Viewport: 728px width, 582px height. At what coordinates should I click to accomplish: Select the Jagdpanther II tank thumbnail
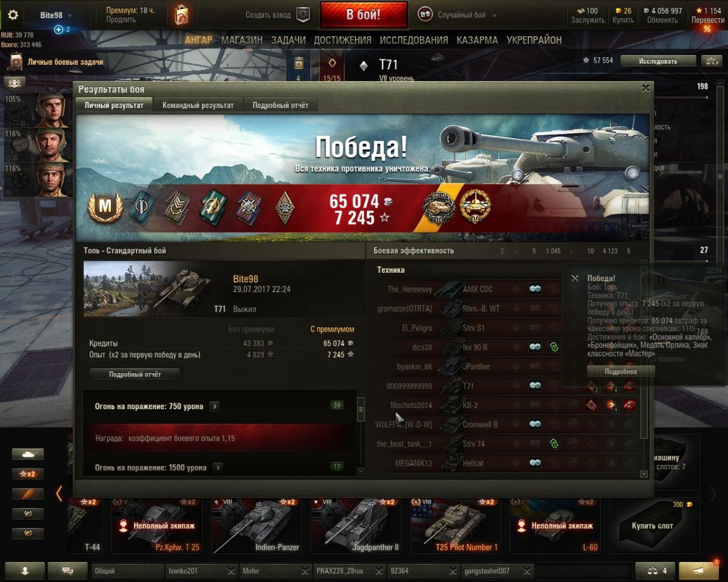pos(359,526)
